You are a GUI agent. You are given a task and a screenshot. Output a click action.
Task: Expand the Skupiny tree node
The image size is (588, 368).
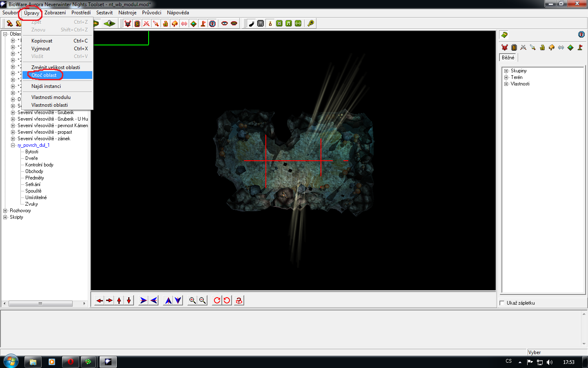506,71
